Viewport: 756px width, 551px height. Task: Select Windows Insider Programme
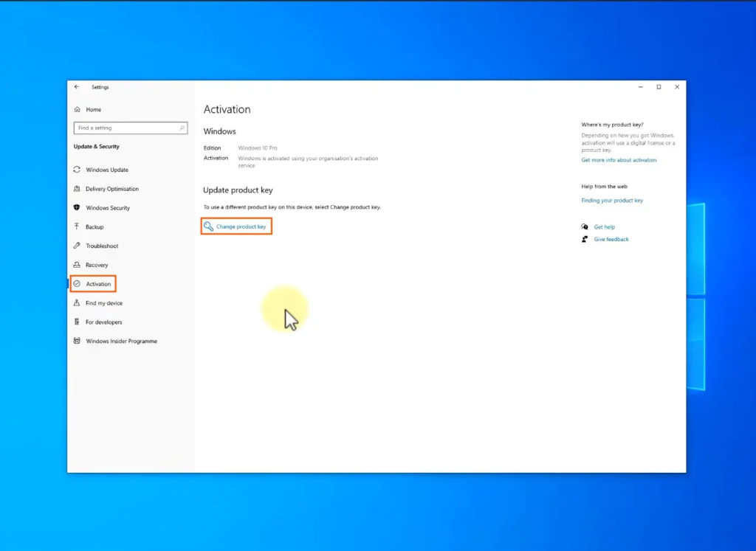coord(121,342)
